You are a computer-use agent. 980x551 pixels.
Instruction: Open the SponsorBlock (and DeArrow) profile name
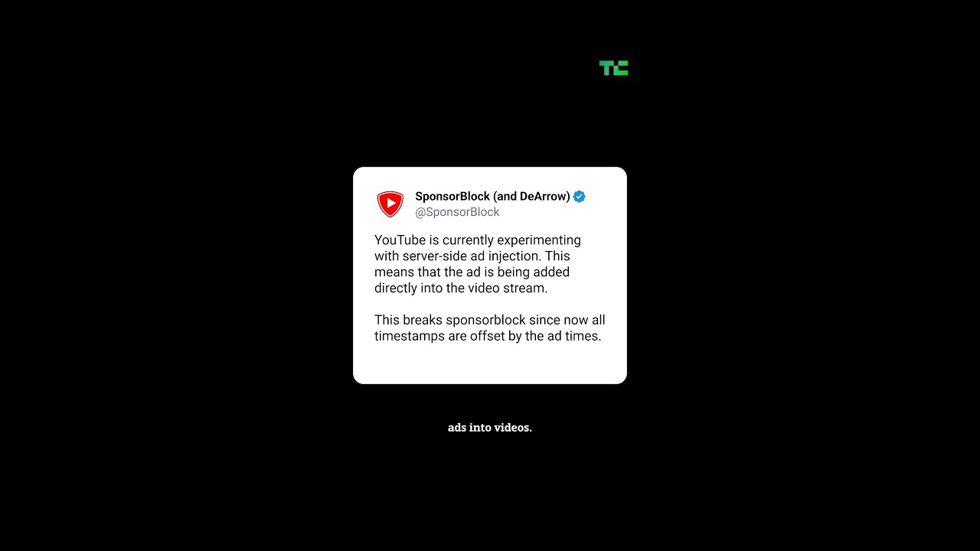pos(492,197)
